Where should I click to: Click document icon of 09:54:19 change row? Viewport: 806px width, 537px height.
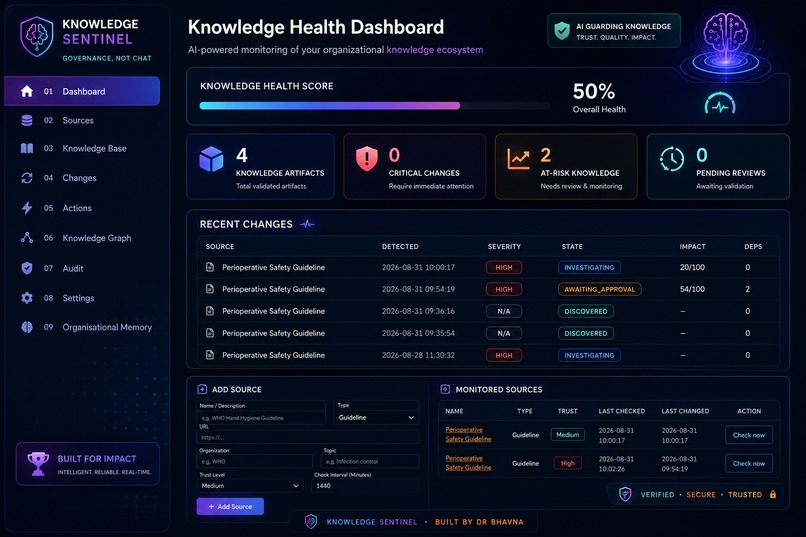coord(210,289)
